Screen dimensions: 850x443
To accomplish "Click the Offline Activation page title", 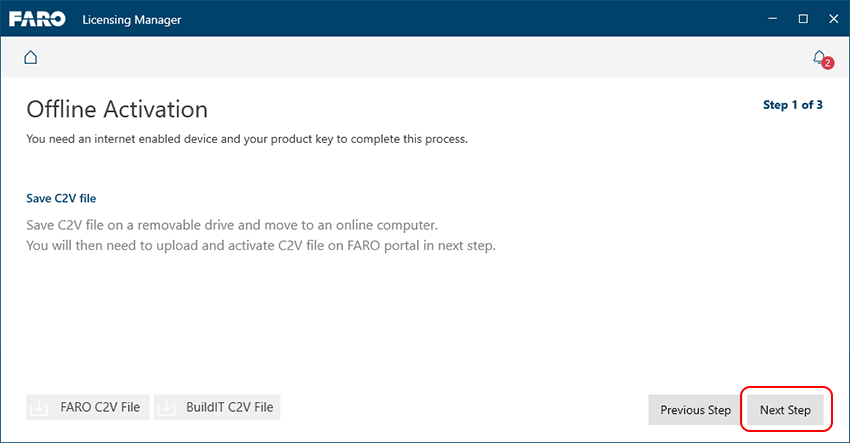I will [117, 110].
